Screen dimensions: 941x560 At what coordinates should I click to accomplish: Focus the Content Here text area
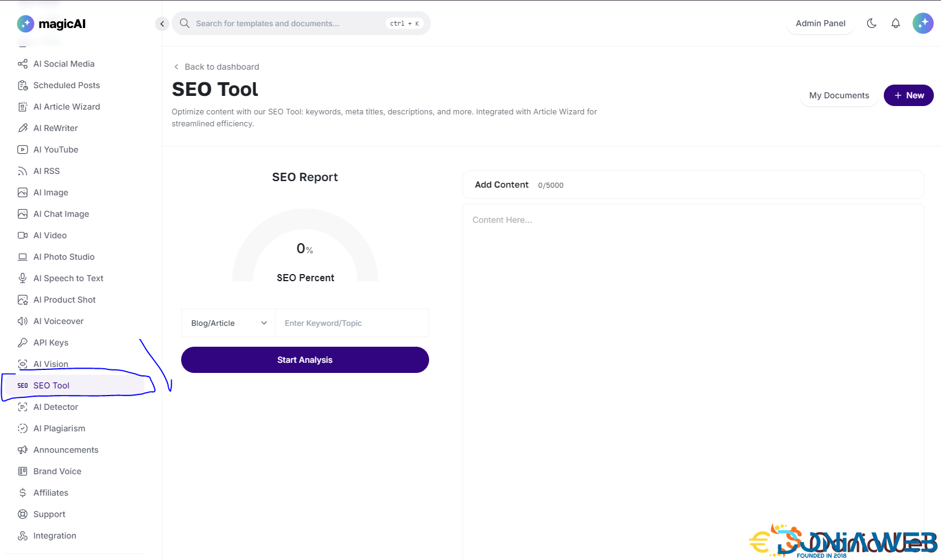point(693,357)
